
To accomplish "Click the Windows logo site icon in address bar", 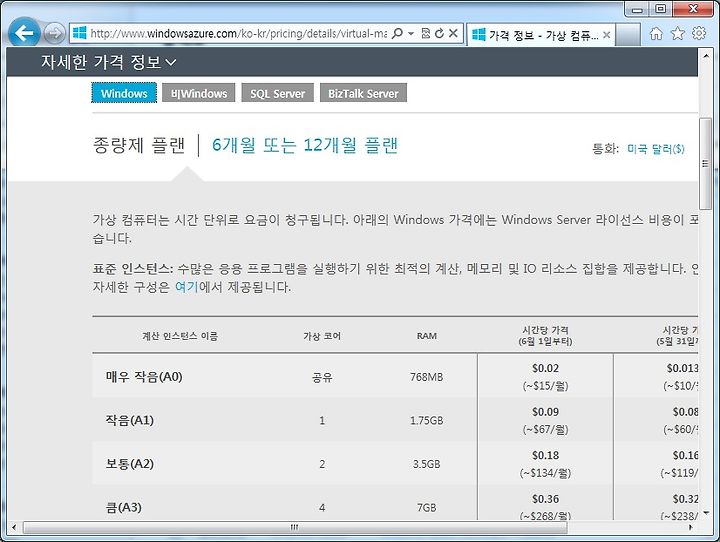I will (79, 33).
